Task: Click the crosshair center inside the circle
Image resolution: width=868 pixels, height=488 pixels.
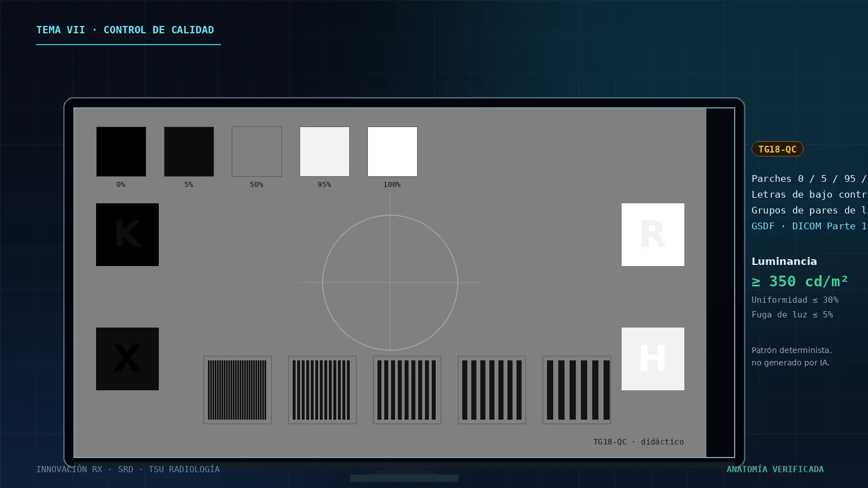Action: (x=390, y=282)
